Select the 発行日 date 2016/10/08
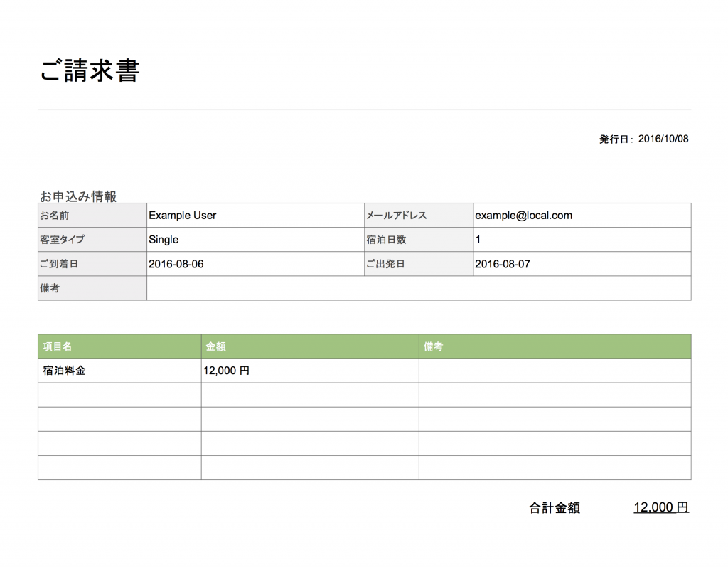Viewport: 728px width, 567px height. coord(663,139)
